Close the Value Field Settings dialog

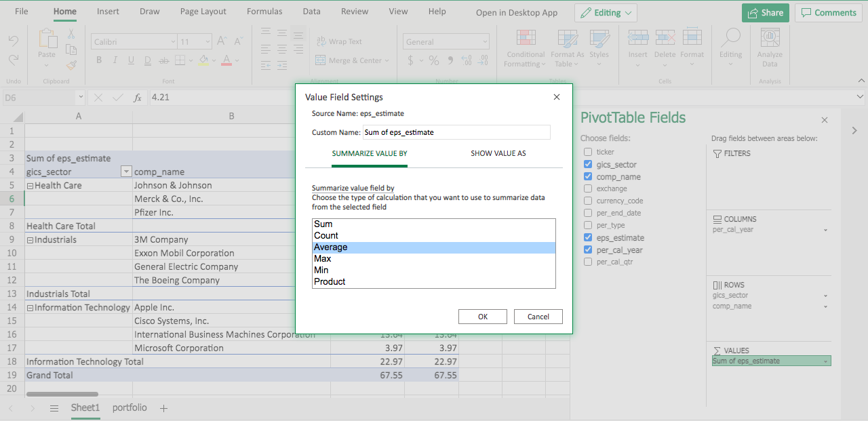point(557,97)
